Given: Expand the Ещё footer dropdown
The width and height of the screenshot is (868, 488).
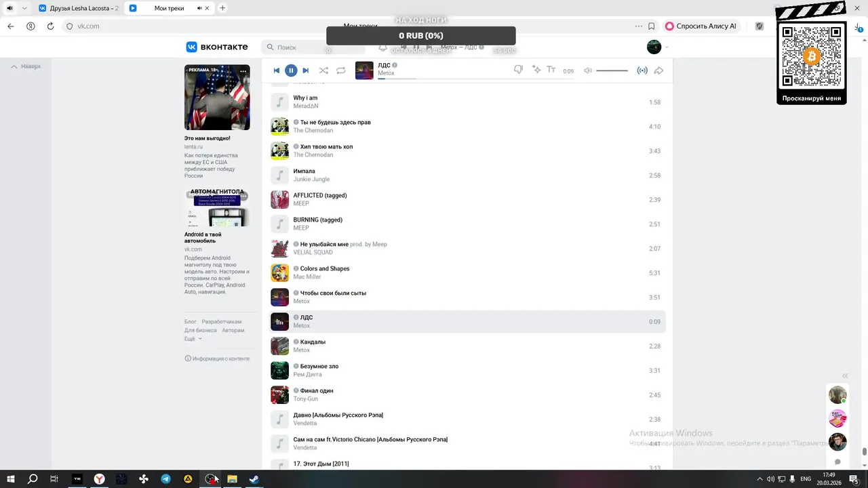Looking at the screenshot, I should (x=193, y=338).
